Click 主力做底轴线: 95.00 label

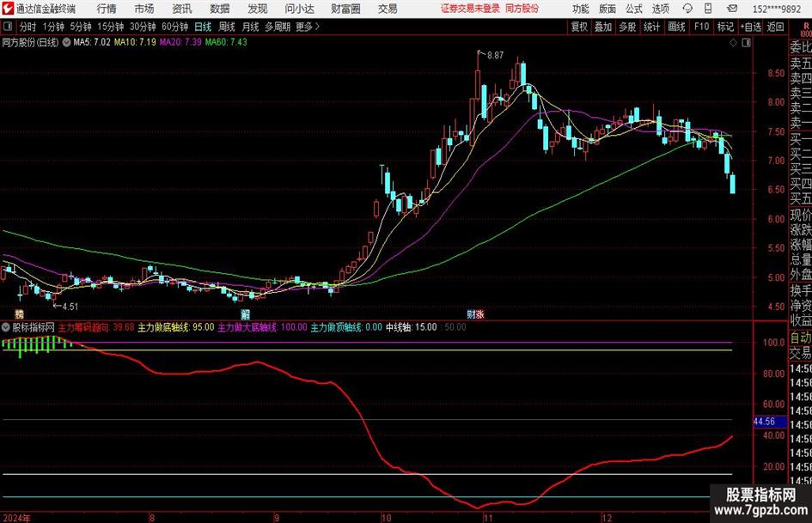pyautogui.click(x=176, y=327)
